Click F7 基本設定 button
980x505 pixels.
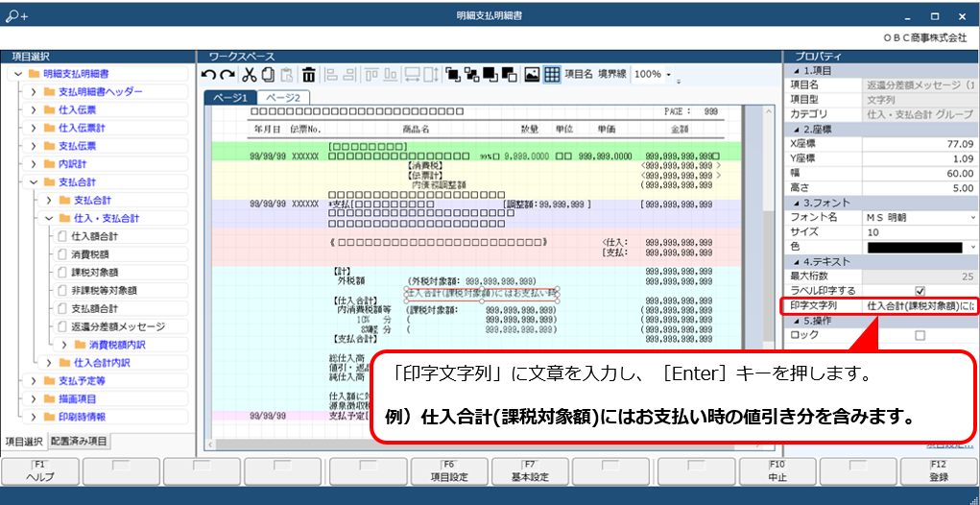[x=531, y=471]
